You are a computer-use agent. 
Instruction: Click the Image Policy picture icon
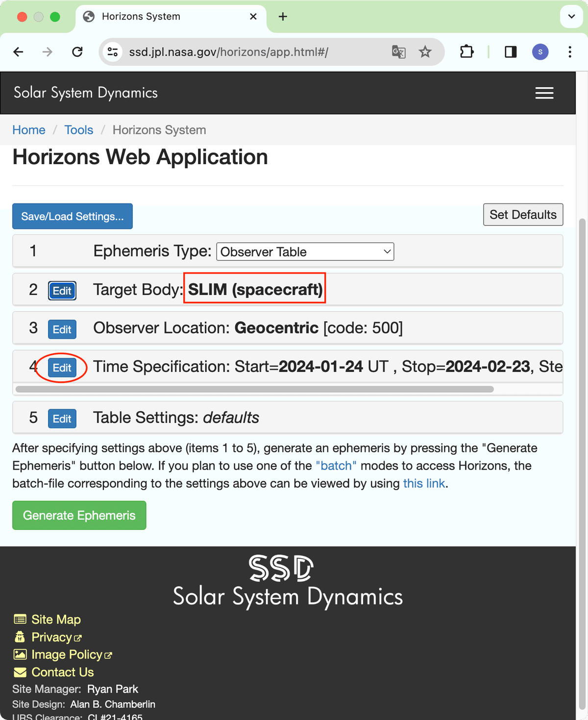click(x=20, y=654)
